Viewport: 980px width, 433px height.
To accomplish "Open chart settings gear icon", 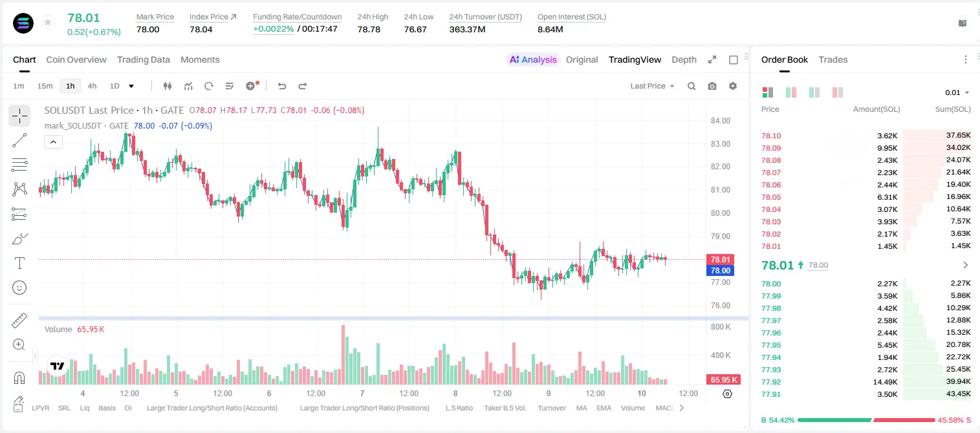I will (x=733, y=86).
